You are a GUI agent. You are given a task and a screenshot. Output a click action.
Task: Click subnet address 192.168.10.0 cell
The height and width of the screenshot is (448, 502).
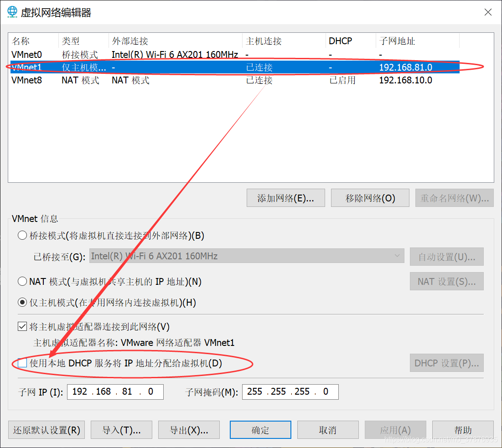(x=406, y=80)
